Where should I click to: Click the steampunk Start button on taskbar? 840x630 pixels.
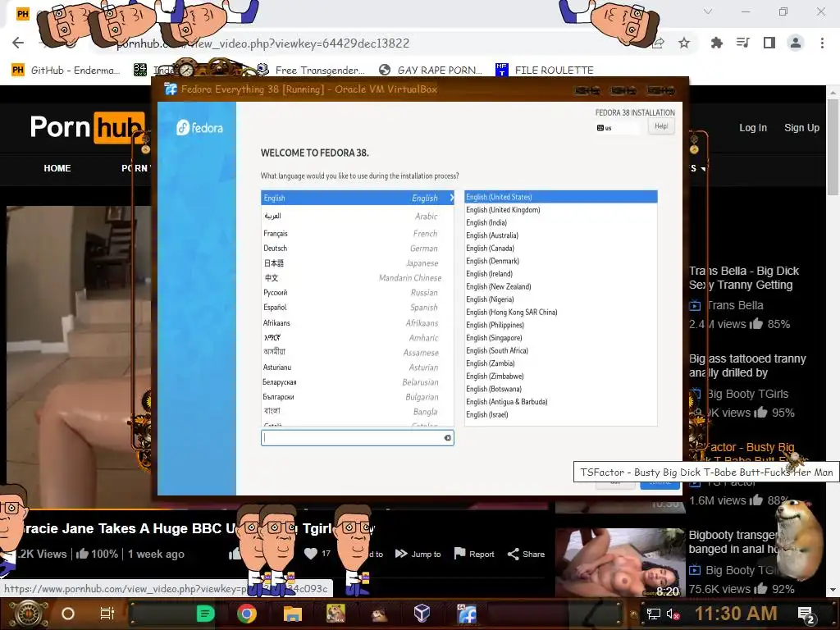[x=28, y=614]
